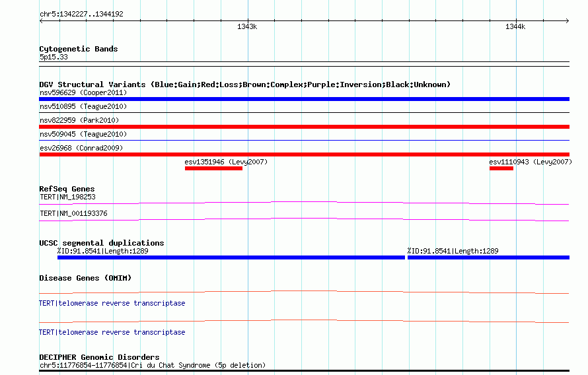Viewport: 588px width, 375px height.
Task: Select the nsv596629 (Cooper2011) label
Action: [x=83, y=92]
